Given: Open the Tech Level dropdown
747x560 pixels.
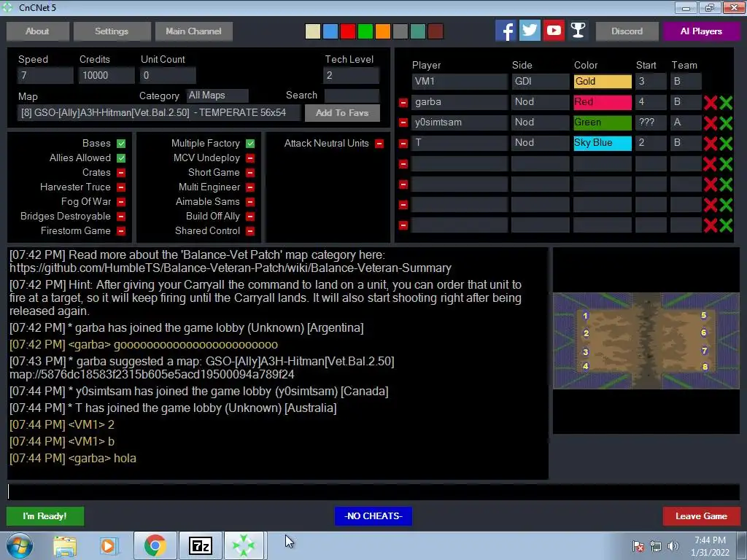Looking at the screenshot, I should pyautogui.click(x=351, y=75).
